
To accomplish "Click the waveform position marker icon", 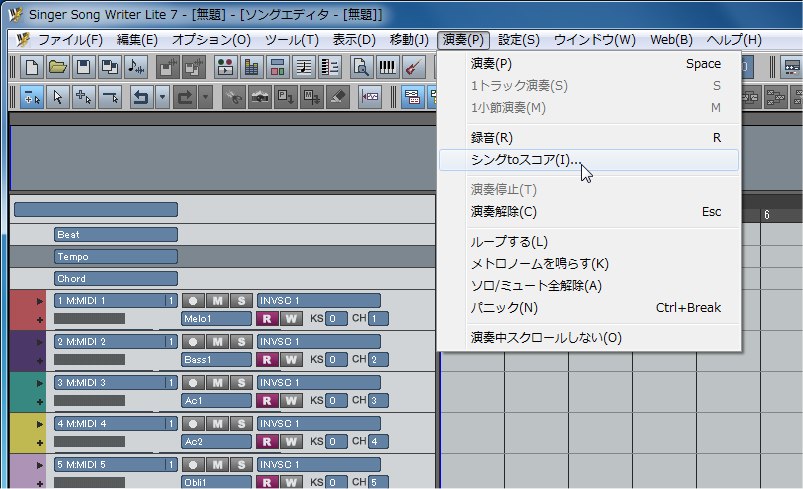I will pos(370,97).
